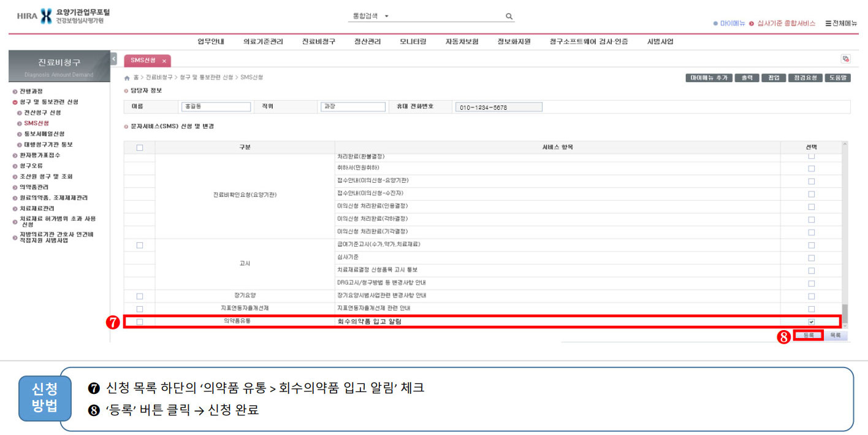Screen dimensions: 868x435
Task: Click the 도움말 button
Action: [837, 78]
